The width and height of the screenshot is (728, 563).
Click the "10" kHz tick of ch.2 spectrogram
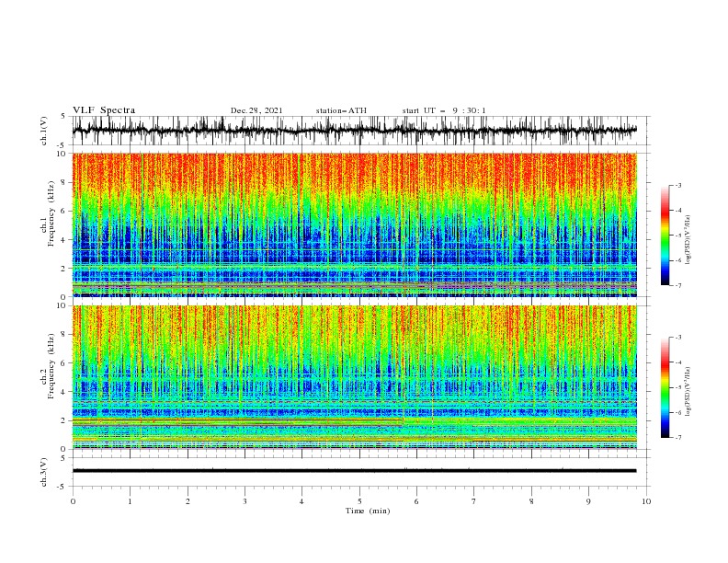click(62, 305)
